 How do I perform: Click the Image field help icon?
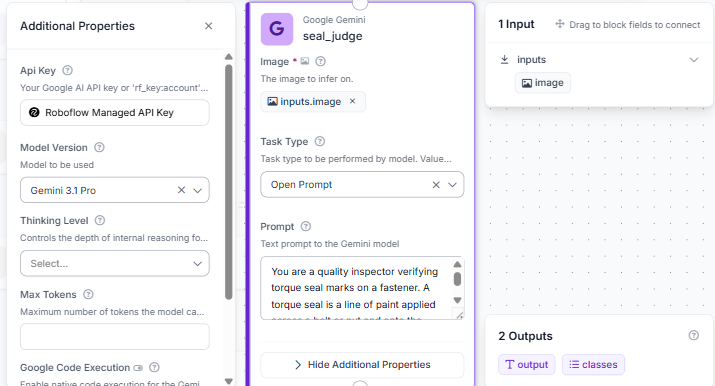321,61
